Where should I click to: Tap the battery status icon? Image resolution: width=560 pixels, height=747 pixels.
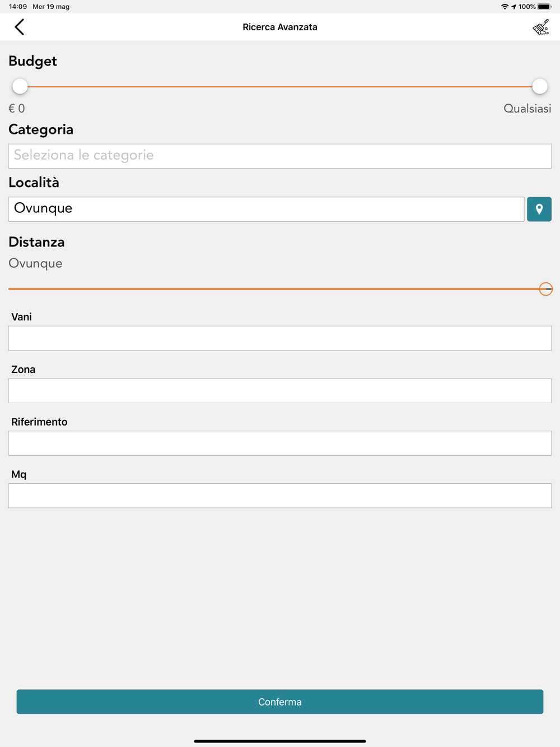[544, 7]
